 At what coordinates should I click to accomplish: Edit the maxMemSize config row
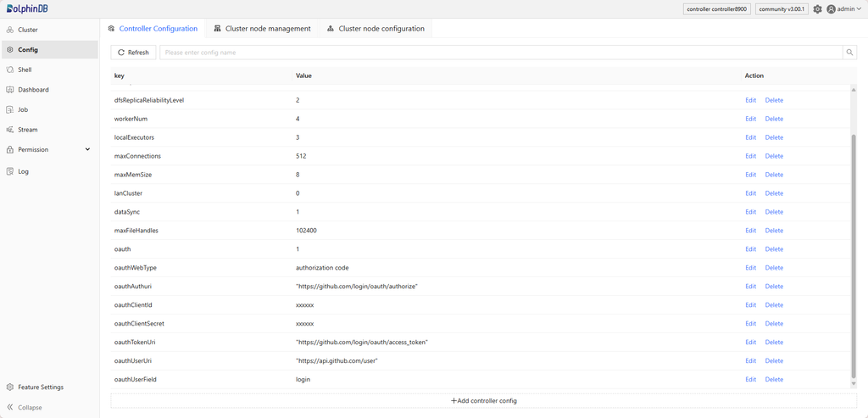(750, 175)
